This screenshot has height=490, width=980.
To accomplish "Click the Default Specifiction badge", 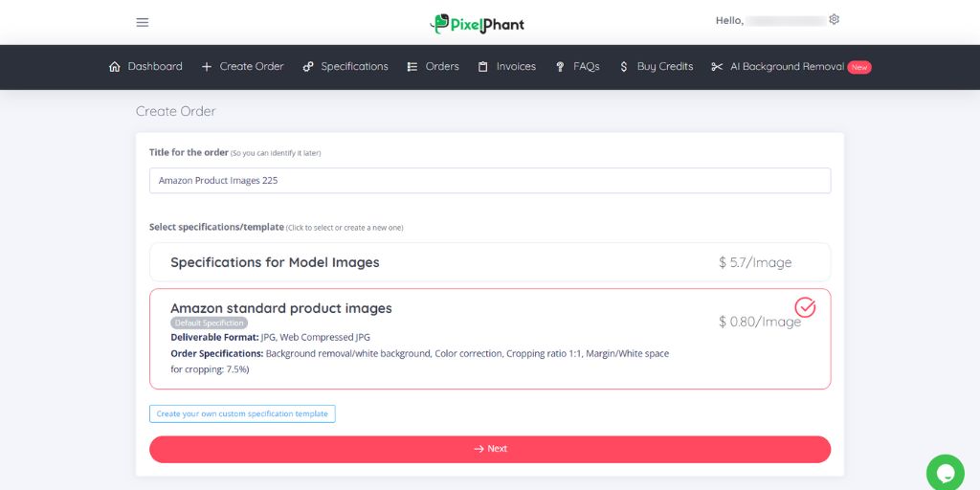I will (x=210, y=323).
